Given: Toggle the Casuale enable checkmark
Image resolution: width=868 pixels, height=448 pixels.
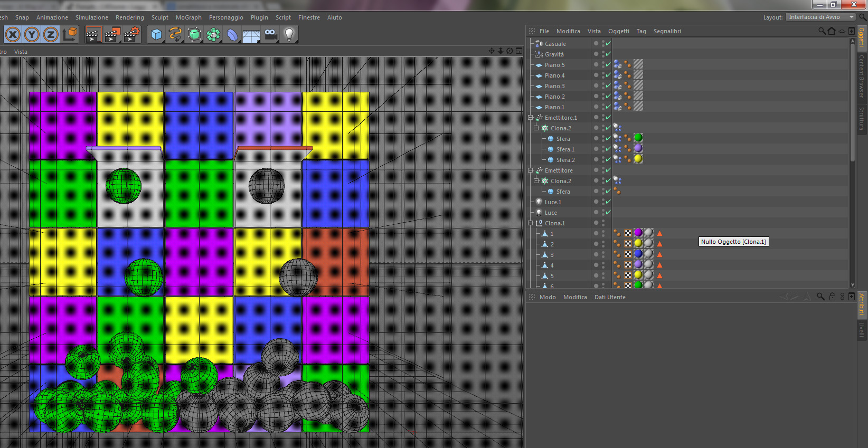Looking at the screenshot, I should pos(608,44).
